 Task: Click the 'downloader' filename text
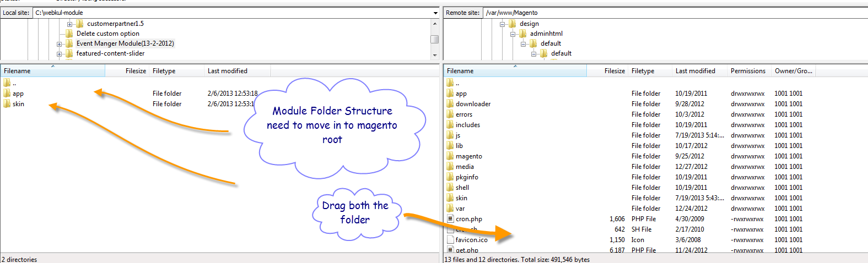(473, 104)
